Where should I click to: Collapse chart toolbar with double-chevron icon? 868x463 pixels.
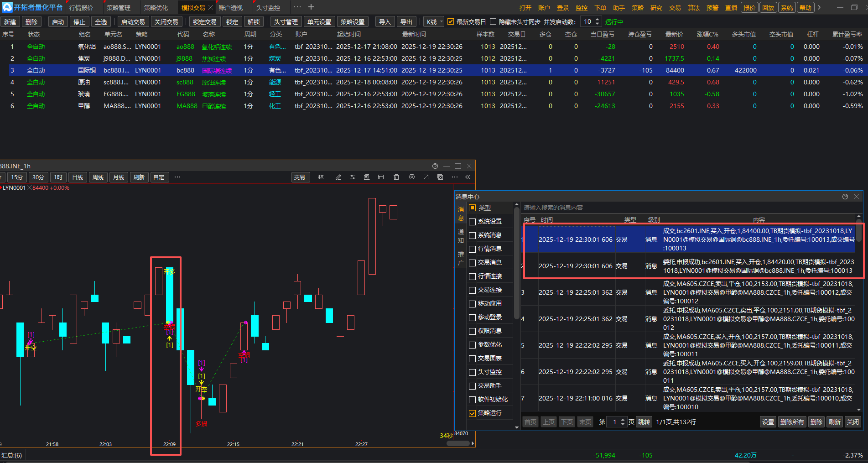click(468, 177)
